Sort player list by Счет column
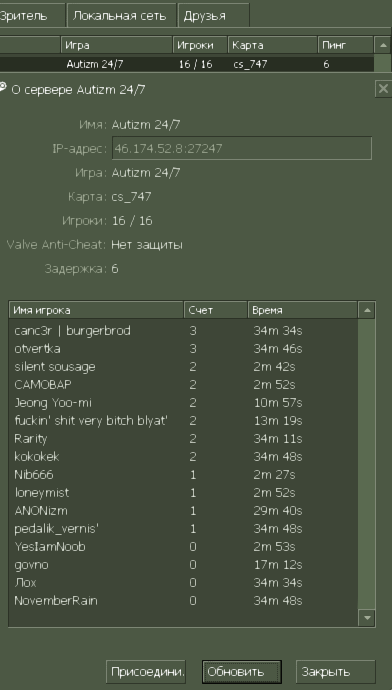The height and width of the screenshot is (690, 392). tap(215, 310)
